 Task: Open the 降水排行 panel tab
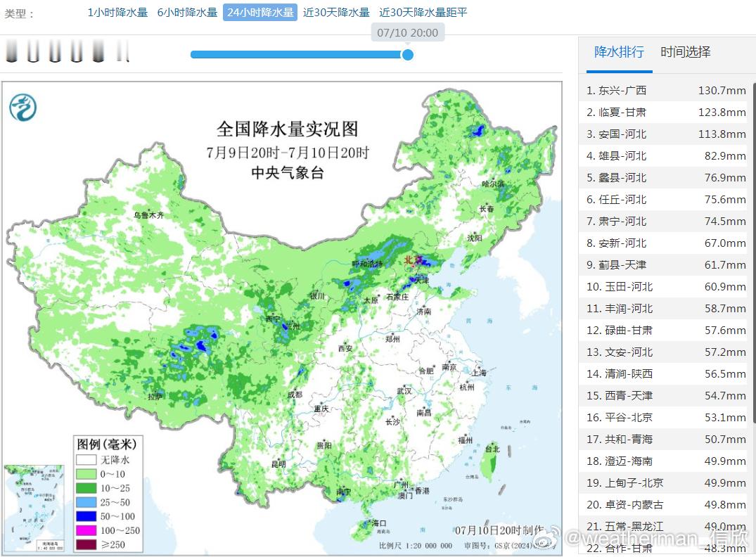pos(619,52)
